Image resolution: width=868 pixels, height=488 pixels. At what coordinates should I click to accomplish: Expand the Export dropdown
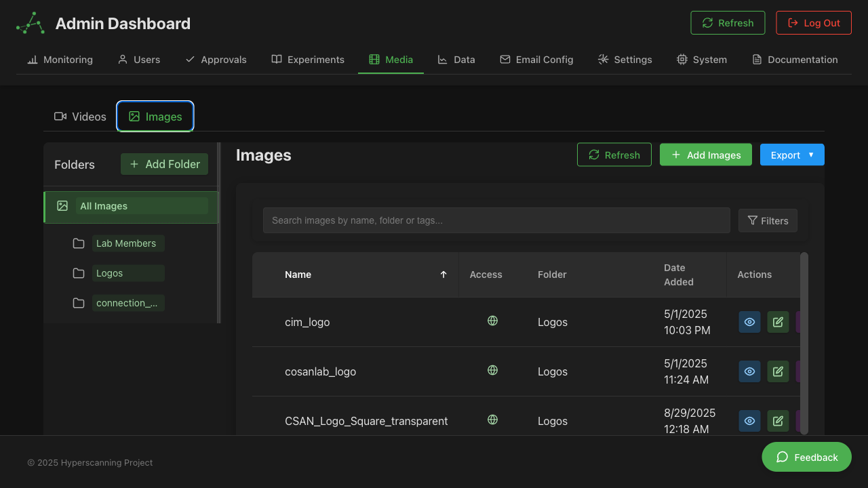[x=792, y=155]
